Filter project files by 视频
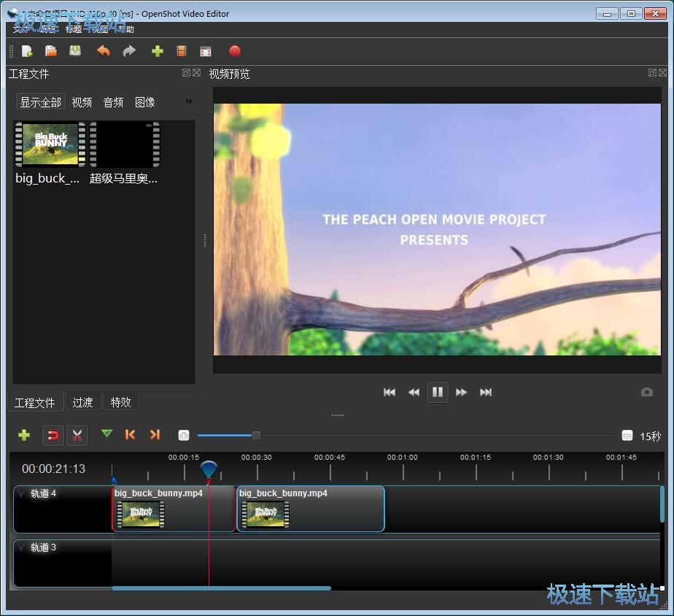This screenshot has width=674, height=616. [82, 102]
